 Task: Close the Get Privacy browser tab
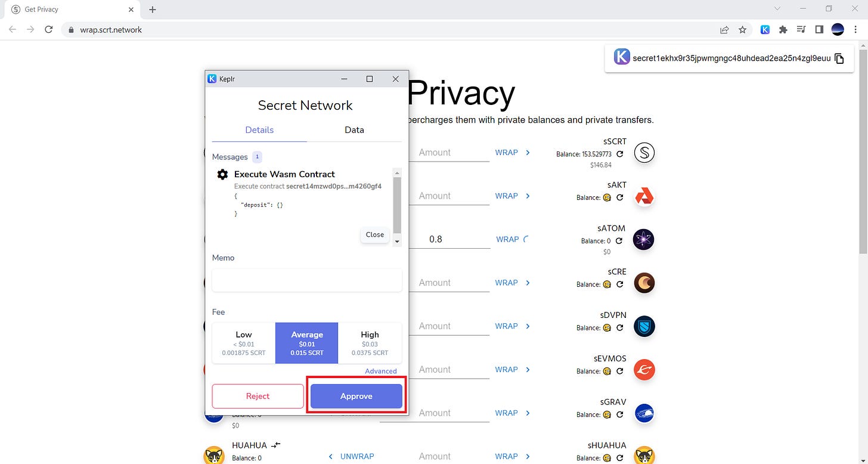(x=131, y=10)
